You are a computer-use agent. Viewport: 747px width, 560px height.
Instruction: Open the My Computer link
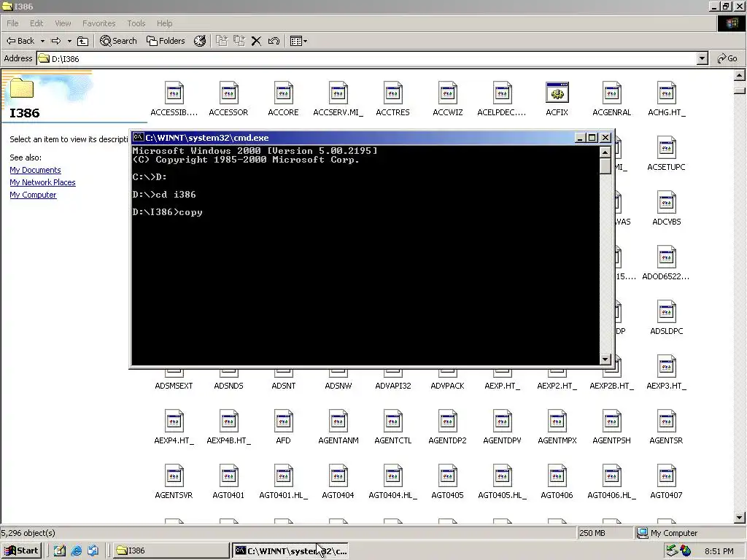click(x=33, y=195)
